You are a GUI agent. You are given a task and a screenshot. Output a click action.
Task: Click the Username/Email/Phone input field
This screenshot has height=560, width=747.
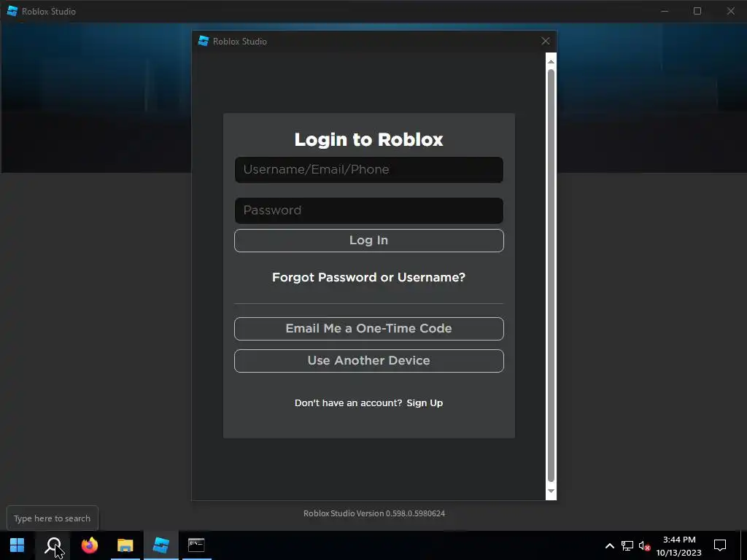point(368,169)
